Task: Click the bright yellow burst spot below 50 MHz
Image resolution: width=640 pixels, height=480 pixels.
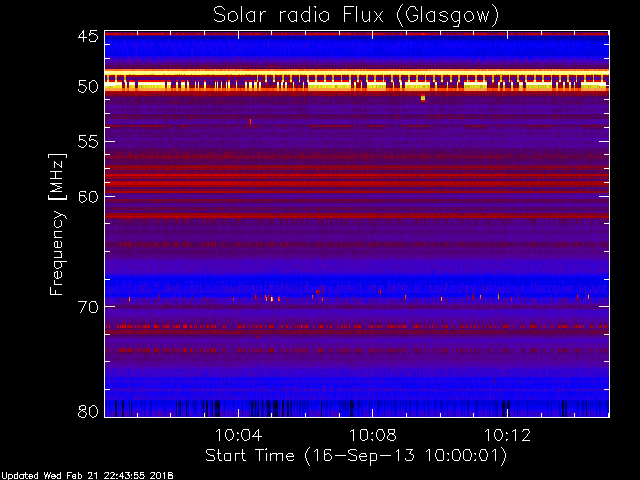Action: 423,98
